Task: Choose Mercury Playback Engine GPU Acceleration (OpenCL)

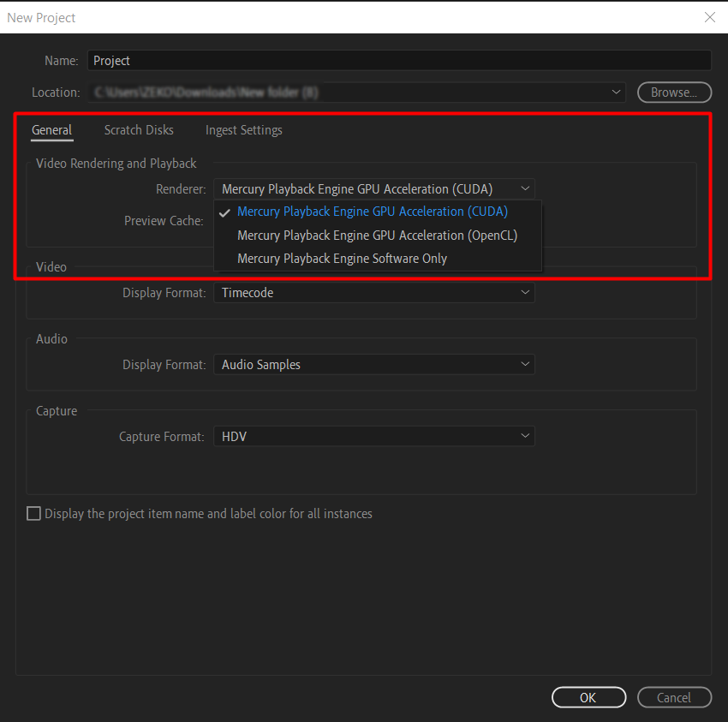Action: pyautogui.click(x=378, y=236)
